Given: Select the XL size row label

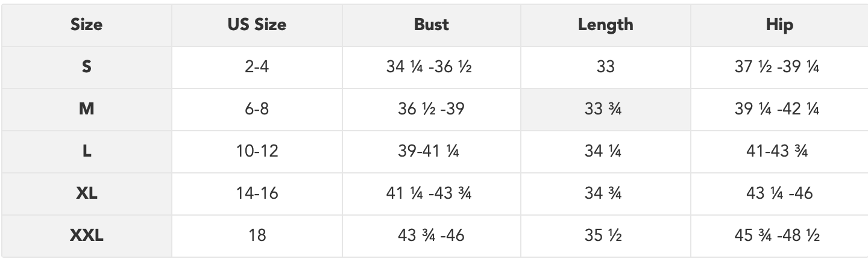Looking at the screenshot, I should tap(86, 193).
